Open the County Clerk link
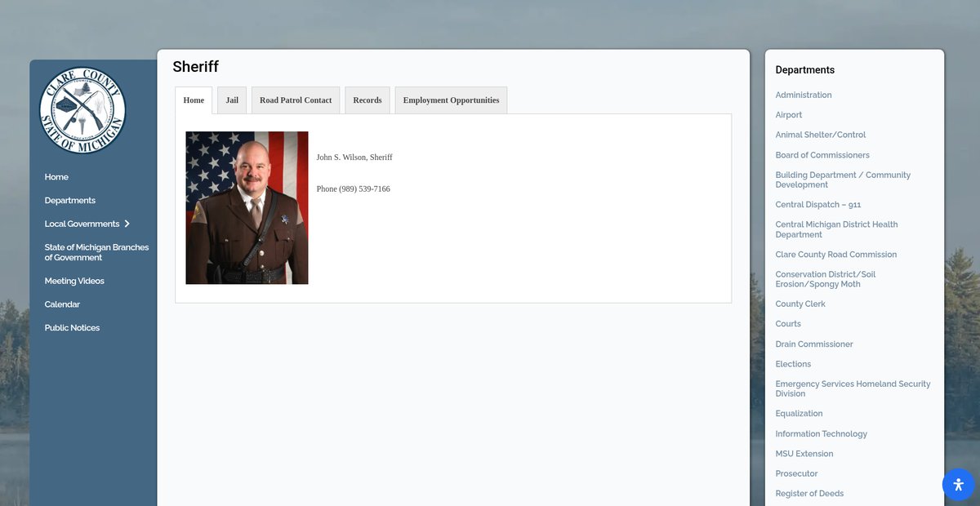Viewport: 980px width, 506px height. click(800, 304)
